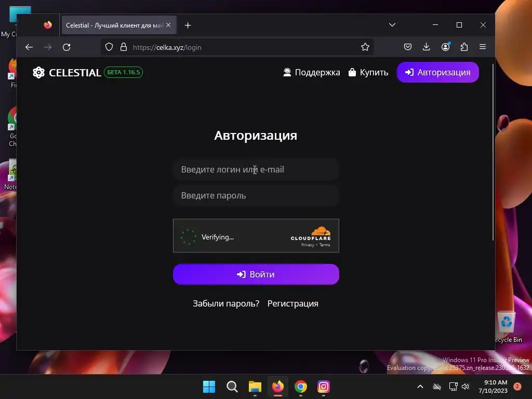Bookmark this page with the star icon
The image size is (532, 399).
[x=365, y=47]
